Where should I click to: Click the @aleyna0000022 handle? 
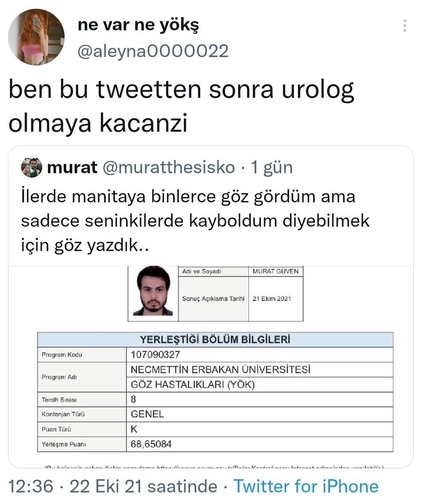[153, 51]
